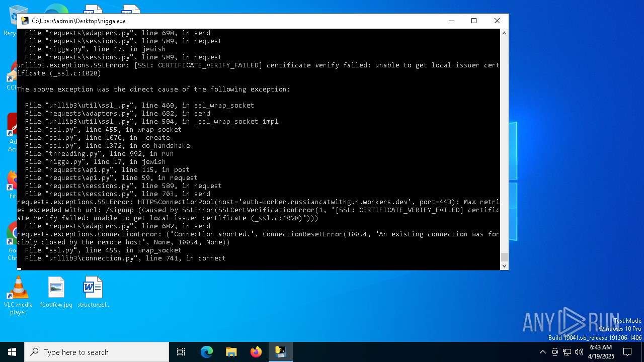Screen dimensions: 644x362
Task: Minimize the console window
Action: point(451,21)
